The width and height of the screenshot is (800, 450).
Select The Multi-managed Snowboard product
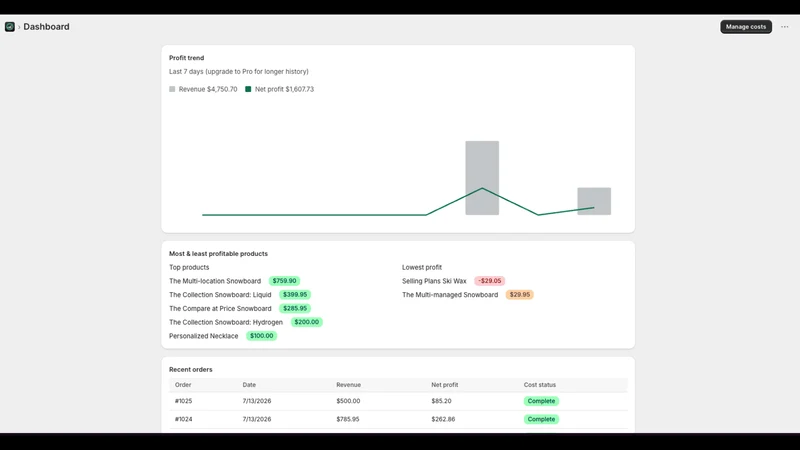(449, 294)
